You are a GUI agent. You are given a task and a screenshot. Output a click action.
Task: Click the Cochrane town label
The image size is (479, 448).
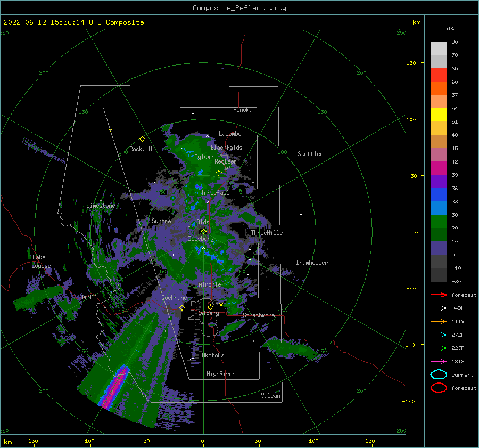(174, 298)
